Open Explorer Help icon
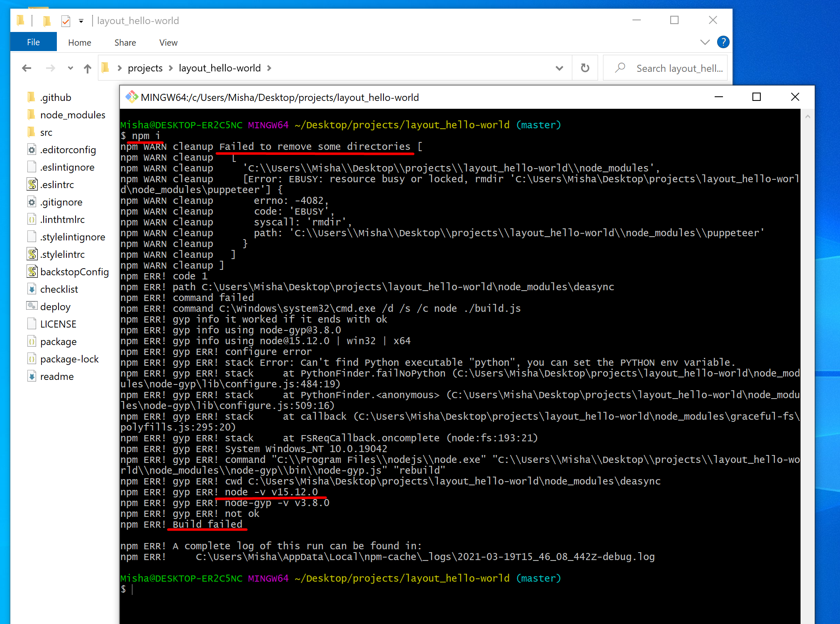The image size is (840, 624). [723, 42]
